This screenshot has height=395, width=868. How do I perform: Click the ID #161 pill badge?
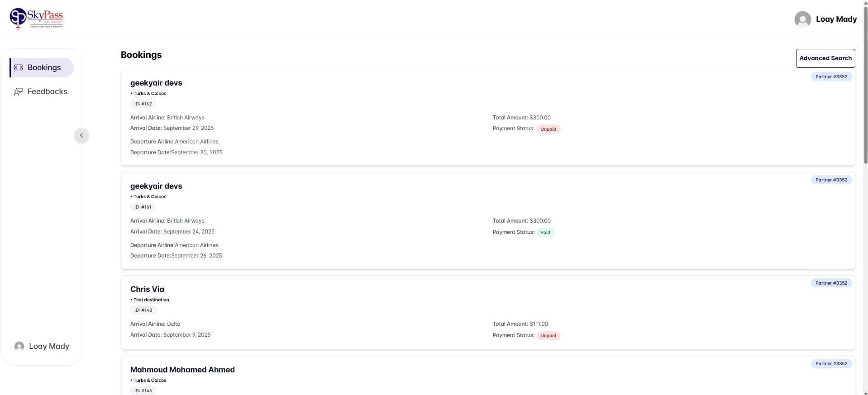pos(143,206)
